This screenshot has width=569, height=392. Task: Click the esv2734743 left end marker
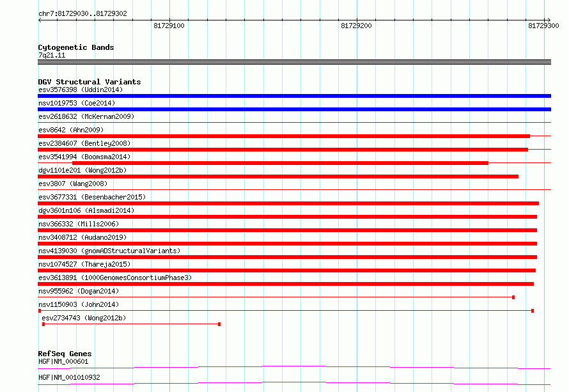pyautogui.click(x=43, y=324)
